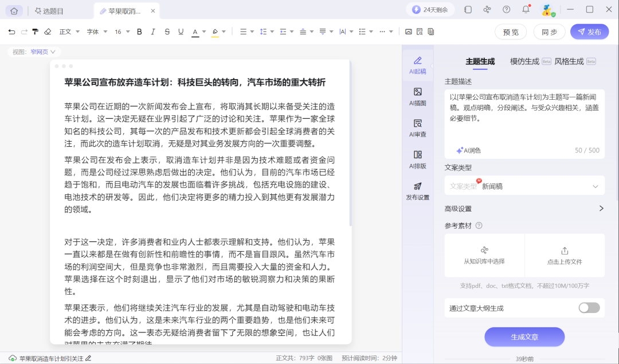
Task: Click the AI润色 polish button
Action: (468, 150)
